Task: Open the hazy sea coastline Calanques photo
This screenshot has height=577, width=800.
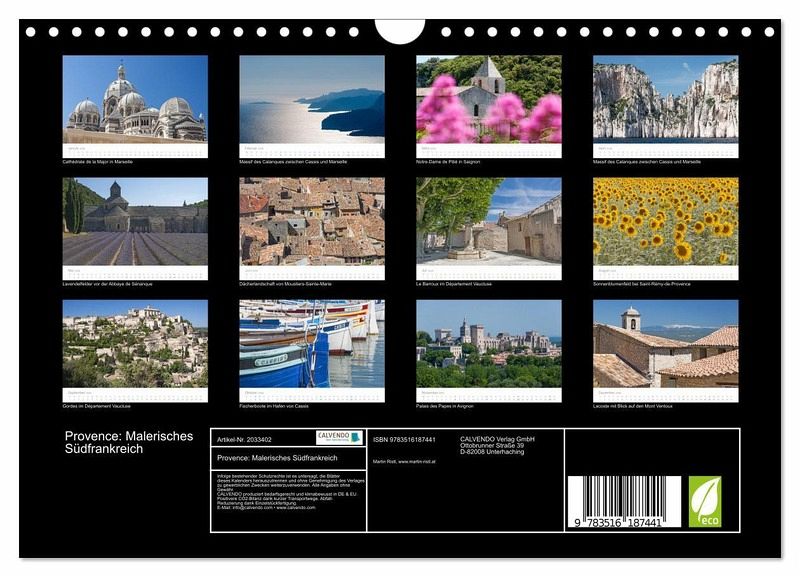Action: tap(312, 99)
